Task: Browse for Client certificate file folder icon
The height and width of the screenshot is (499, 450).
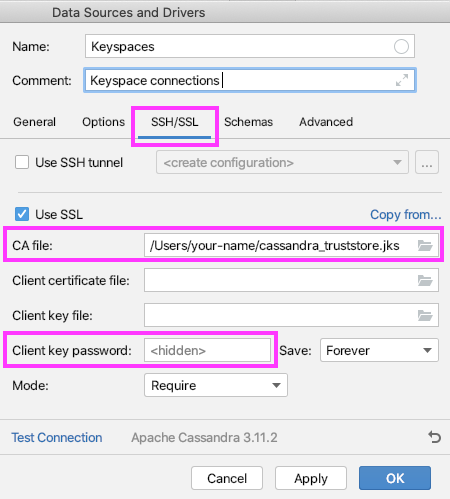Action: [x=425, y=281]
